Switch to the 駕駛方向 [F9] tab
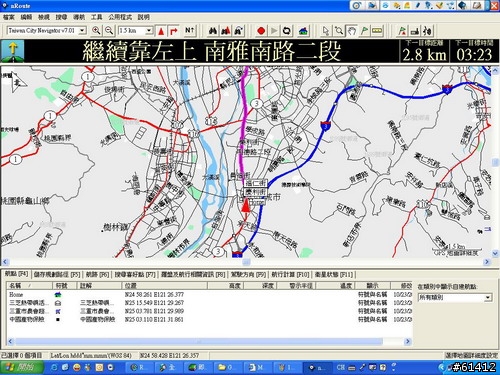 tap(248, 275)
